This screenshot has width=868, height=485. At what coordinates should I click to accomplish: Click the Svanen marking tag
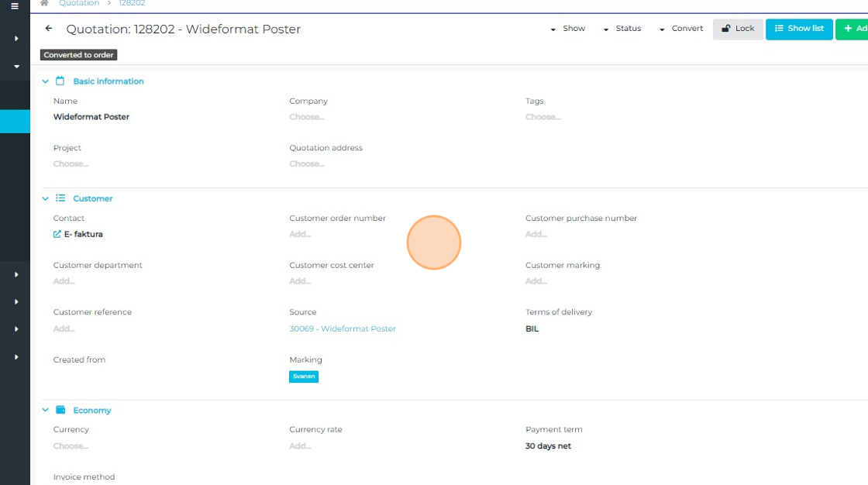(x=303, y=377)
